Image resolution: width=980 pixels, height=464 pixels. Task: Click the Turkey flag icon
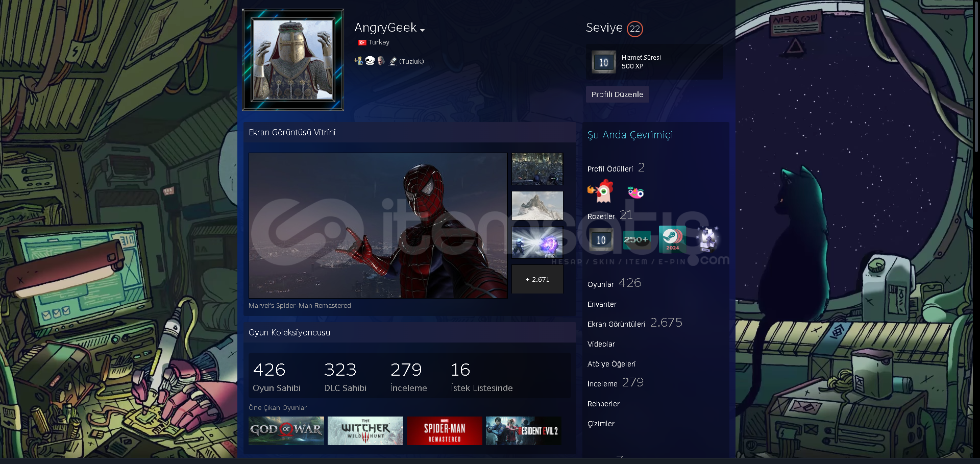click(362, 43)
